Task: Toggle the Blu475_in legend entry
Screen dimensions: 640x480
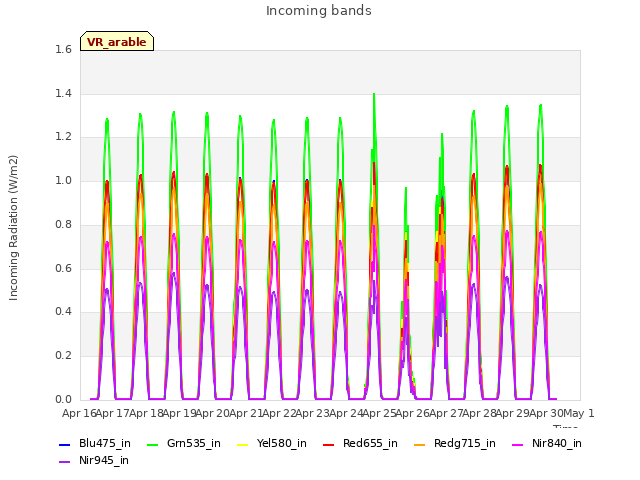Action: [95, 443]
